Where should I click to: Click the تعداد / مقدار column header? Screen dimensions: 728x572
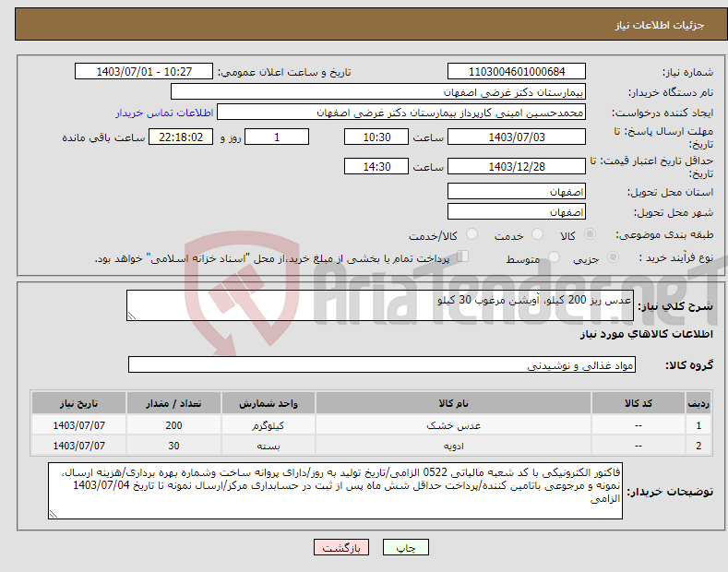[173, 403]
